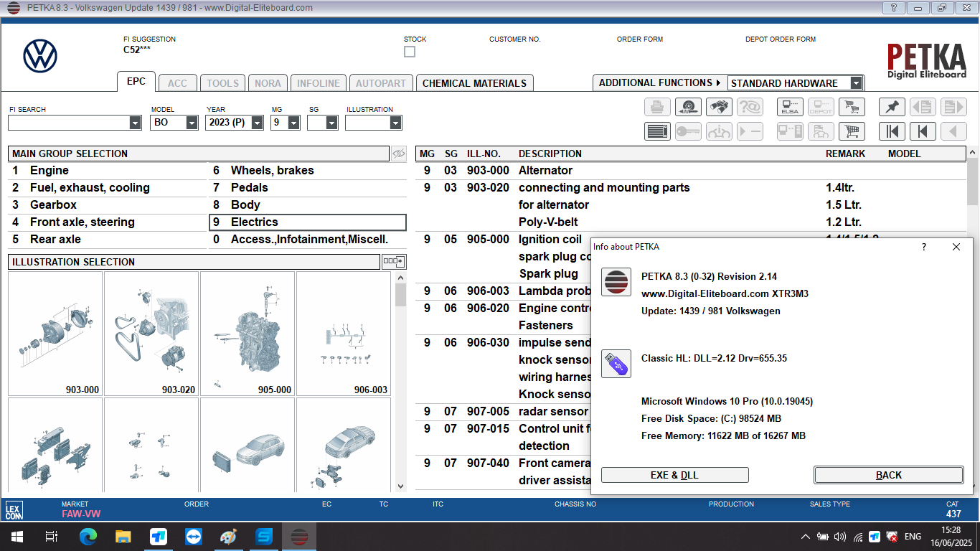980x551 pixels.
Task: Select the binoculars search icon
Action: coord(719,106)
